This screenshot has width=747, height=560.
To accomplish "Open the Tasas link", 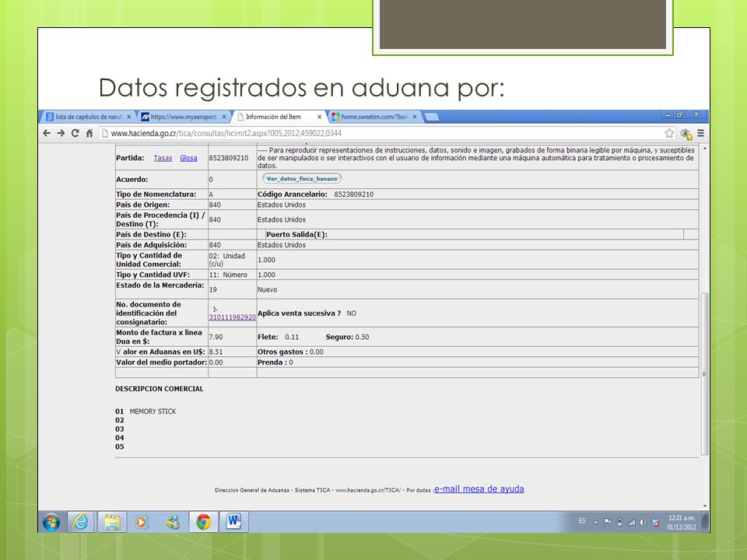I will click(163, 158).
